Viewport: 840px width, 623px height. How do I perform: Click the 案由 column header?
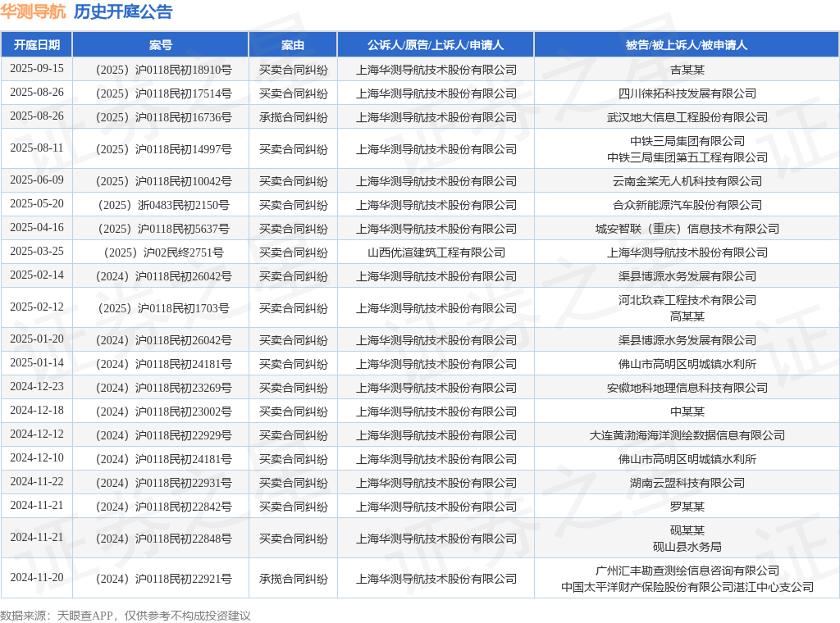[x=293, y=45]
